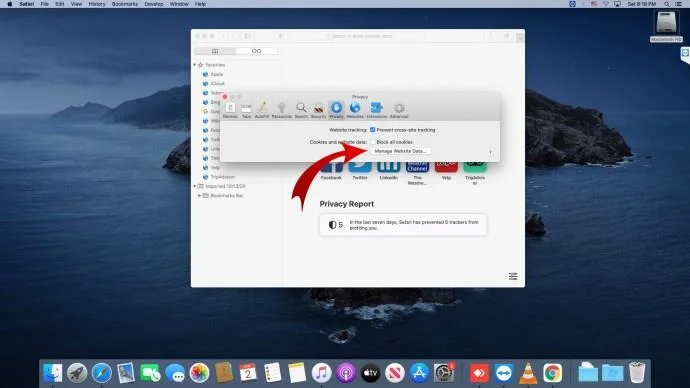The height and width of the screenshot is (388, 690).
Task: Collapse the Favorites folder in sidebar
Action: pos(195,65)
